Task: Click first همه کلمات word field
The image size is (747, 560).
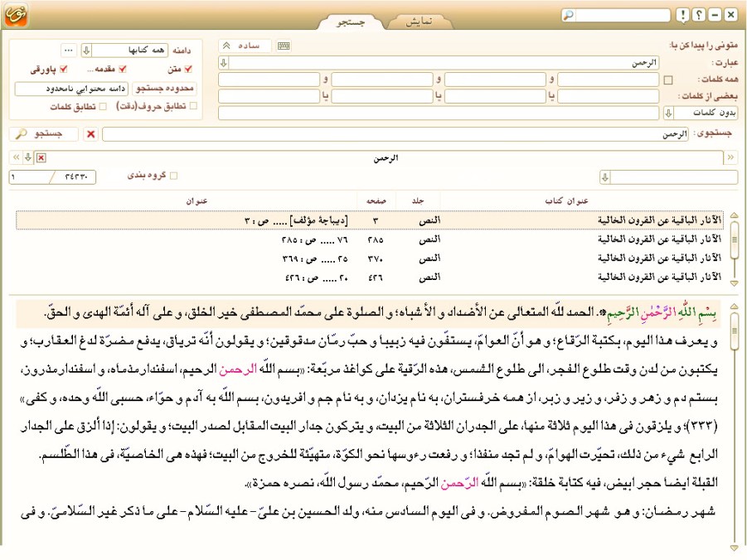Action: [608, 80]
